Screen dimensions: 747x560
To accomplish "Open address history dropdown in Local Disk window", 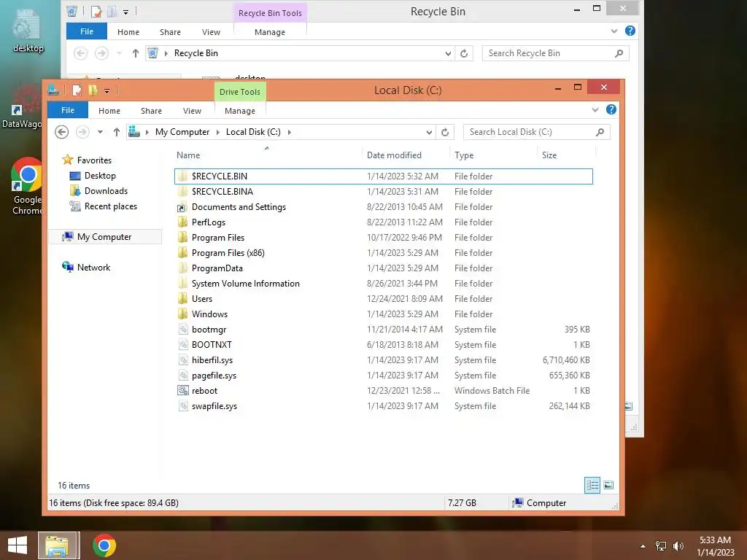I will [x=429, y=133].
